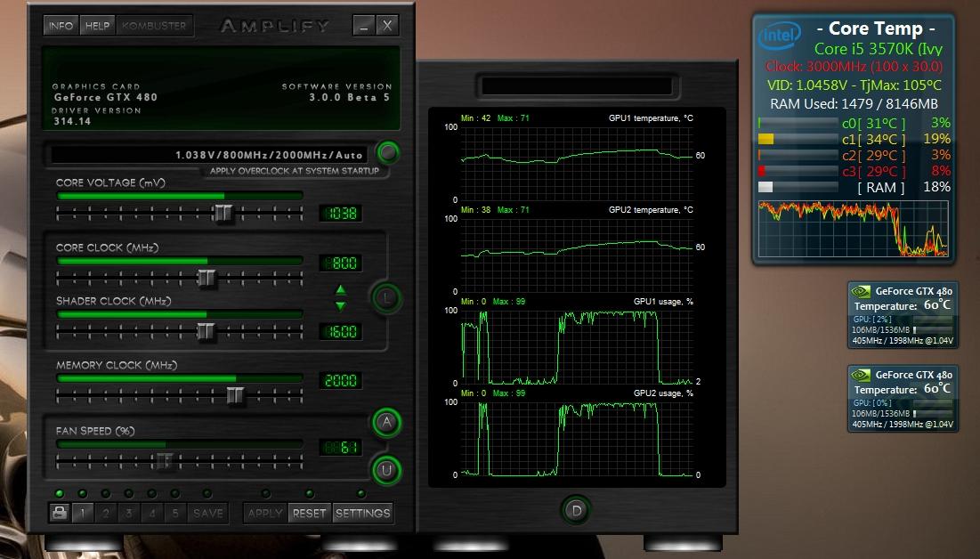The image size is (980, 559).
Task: Select profile slot 3
Action: (129, 514)
